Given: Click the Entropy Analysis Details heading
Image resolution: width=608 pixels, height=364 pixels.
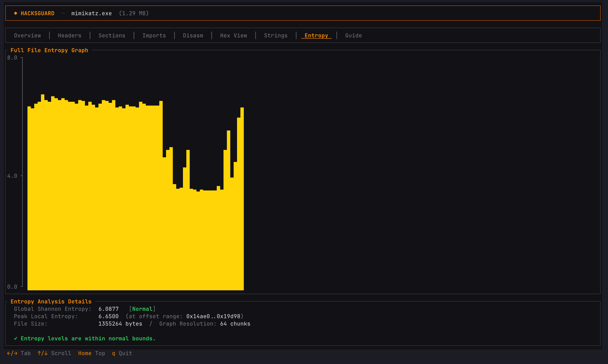Looking at the screenshot, I should pyautogui.click(x=51, y=302).
